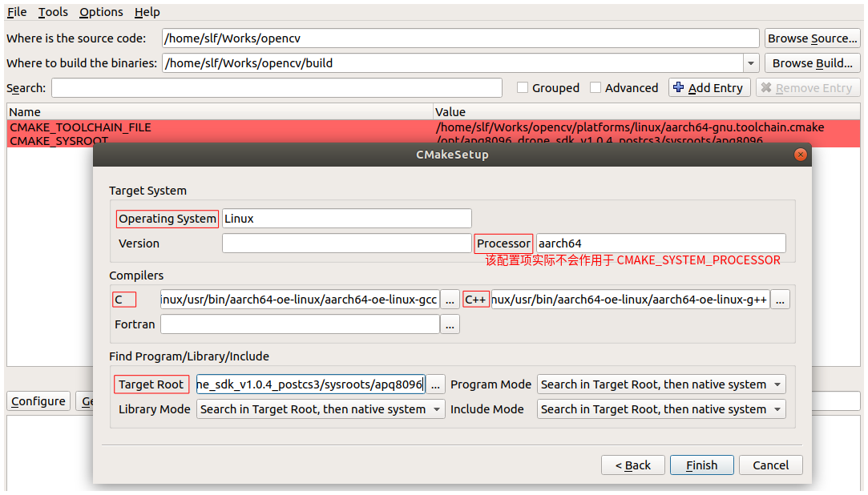Click the Browse Source button

click(x=812, y=38)
